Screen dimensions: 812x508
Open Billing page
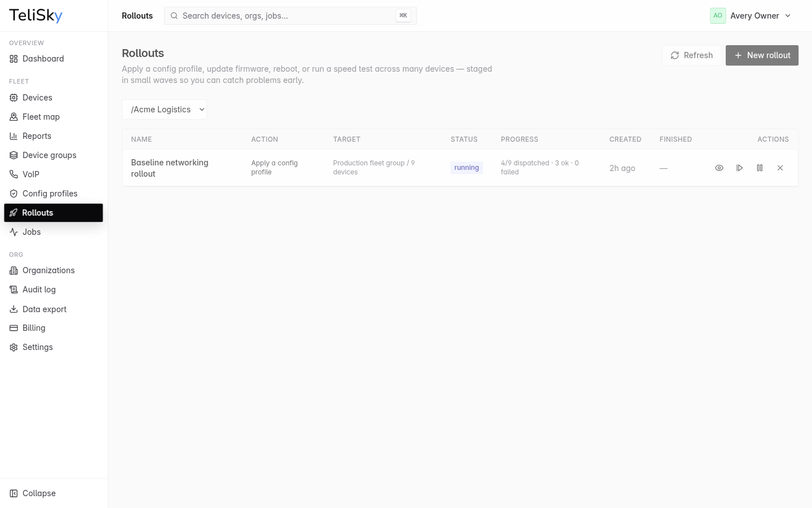coord(54,328)
